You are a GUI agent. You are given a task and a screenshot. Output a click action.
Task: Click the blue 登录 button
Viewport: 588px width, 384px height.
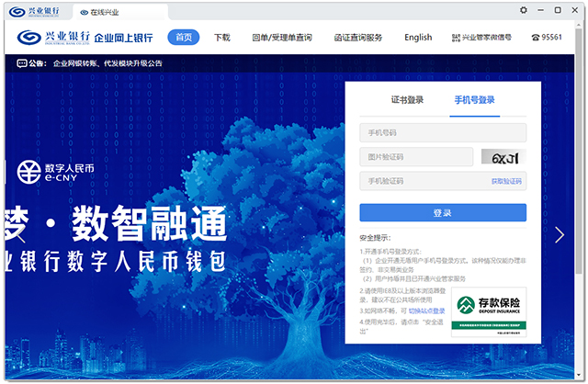(442, 212)
